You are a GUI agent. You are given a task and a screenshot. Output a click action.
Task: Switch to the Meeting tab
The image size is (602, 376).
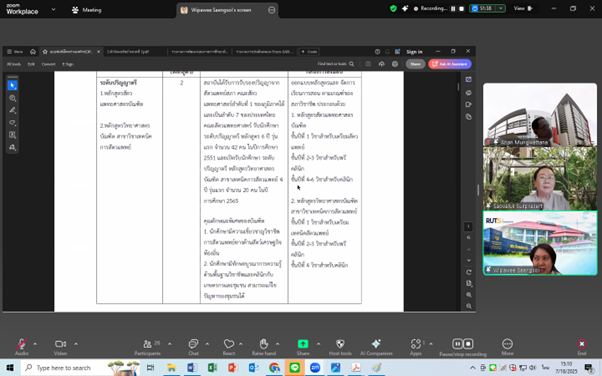click(x=87, y=10)
